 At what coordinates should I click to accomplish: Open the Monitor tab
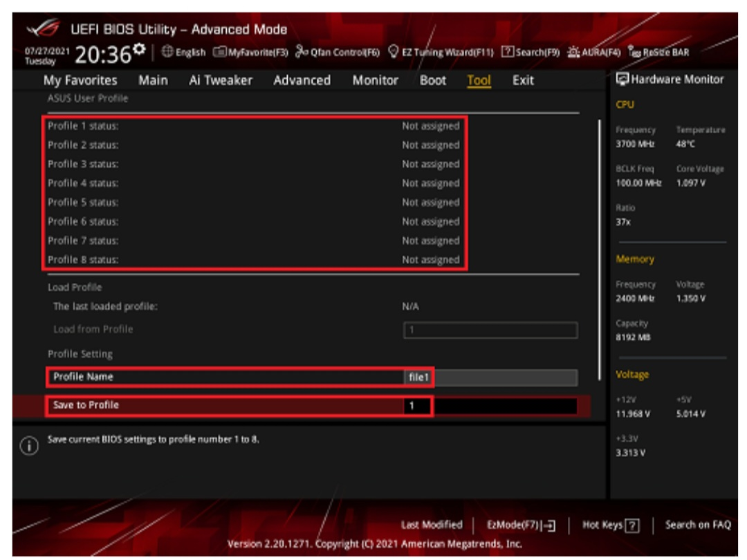click(x=376, y=80)
